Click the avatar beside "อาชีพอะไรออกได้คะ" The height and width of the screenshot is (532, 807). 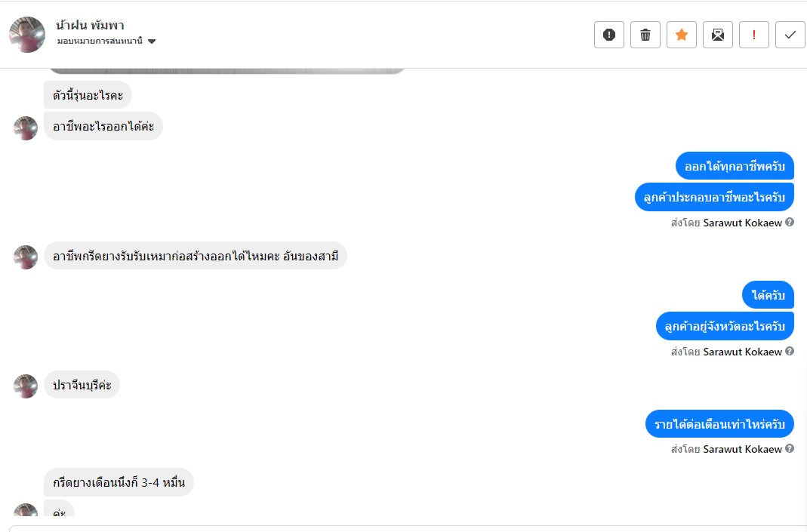[26, 128]
